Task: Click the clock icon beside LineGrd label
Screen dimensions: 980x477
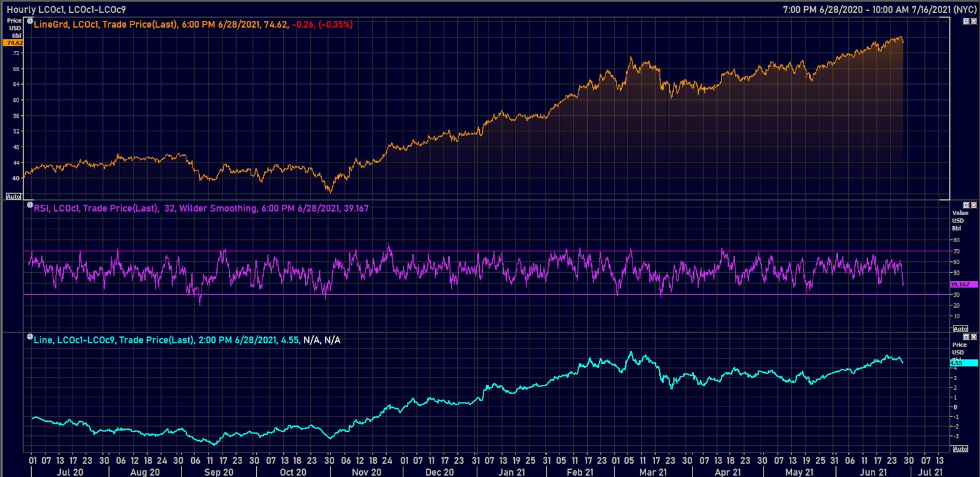Action: click(x=29, y=21)
